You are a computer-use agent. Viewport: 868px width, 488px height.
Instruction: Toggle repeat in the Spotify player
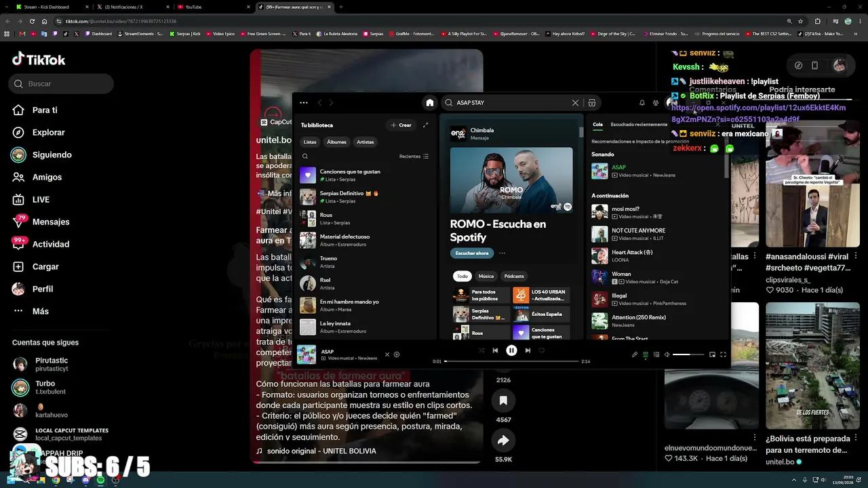[x=541, y=350]
